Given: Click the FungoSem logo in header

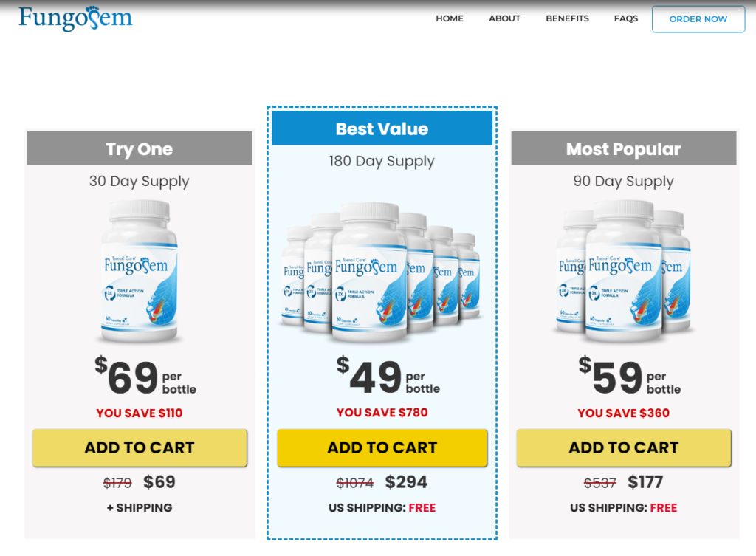Looking at the screenshot, I should point(75,18).
